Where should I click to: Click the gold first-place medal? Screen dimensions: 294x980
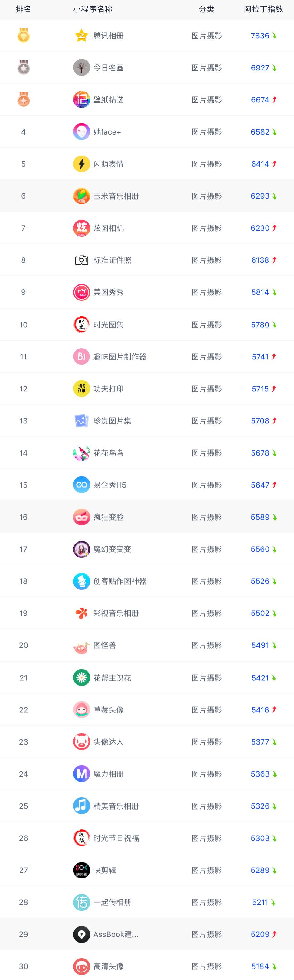coord(24,36)
